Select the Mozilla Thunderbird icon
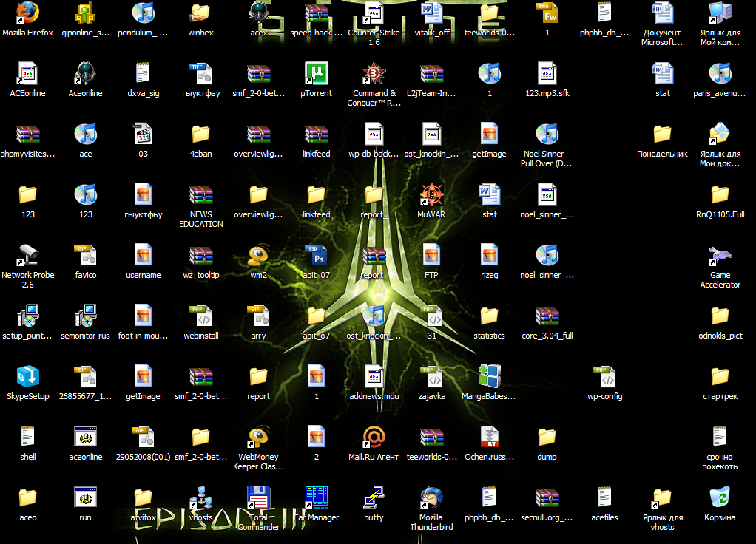 coord(431,497)
